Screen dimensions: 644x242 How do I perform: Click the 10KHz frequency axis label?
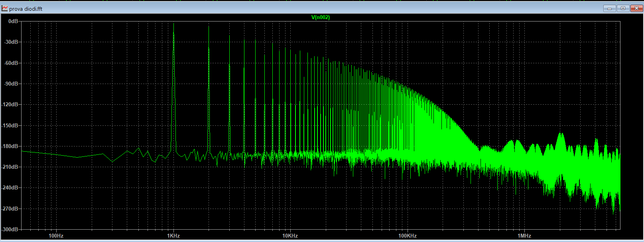[290, 236]
